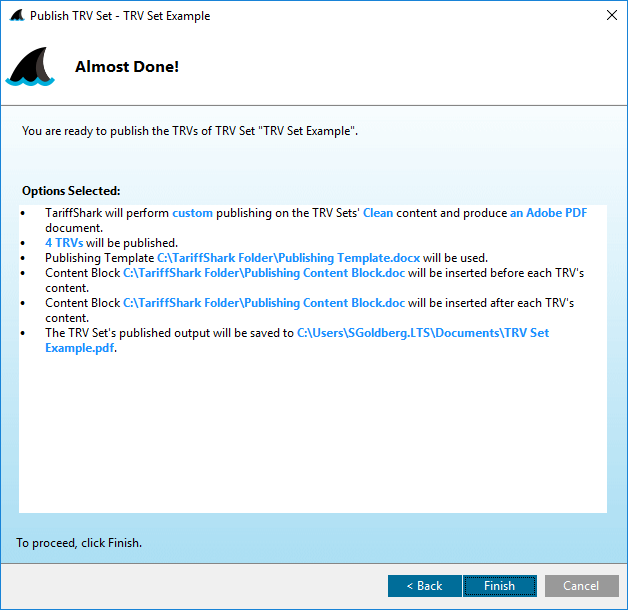Open Content Block link inserted after each TRV
Image resolution: width=628 pixels, height=610 pixels.
(x=264, y=303)
